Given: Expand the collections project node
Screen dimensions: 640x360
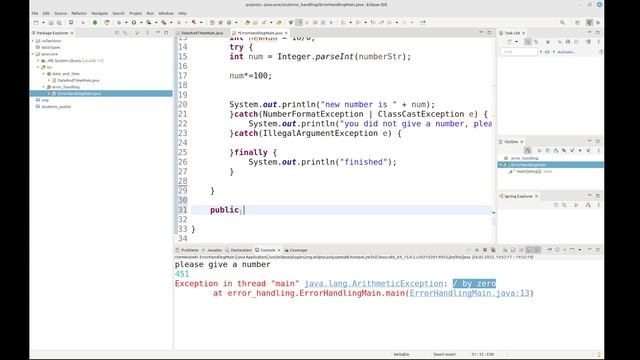Looking at the screenshot, I should click(x=33, y=41).
